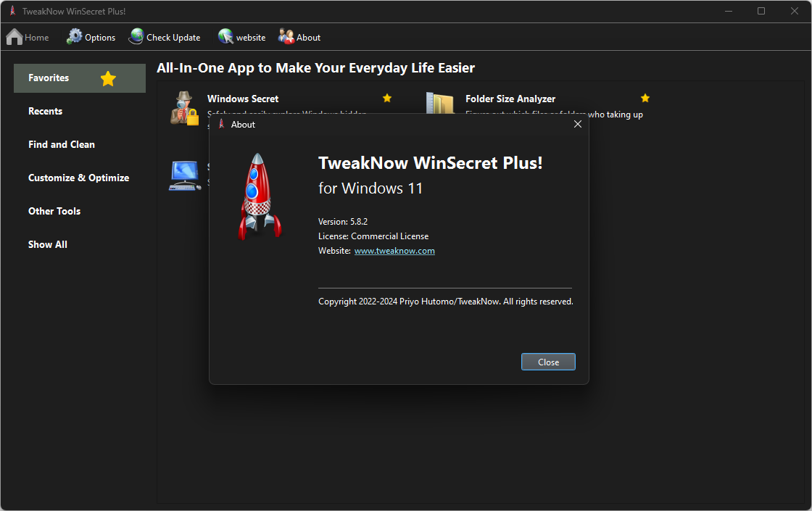This screenshot has width=812, height=511.
Task: Select the Other Tools category
Action: click(x=54, y=211)
